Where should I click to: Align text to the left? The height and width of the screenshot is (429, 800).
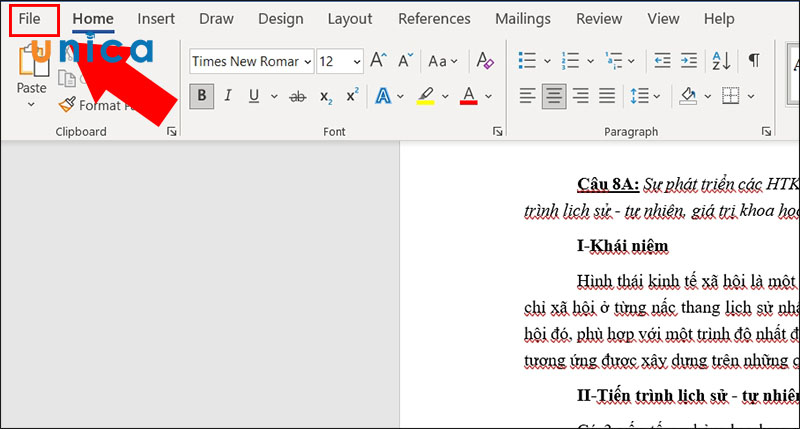pyautogui.click(x=526, y=96)
